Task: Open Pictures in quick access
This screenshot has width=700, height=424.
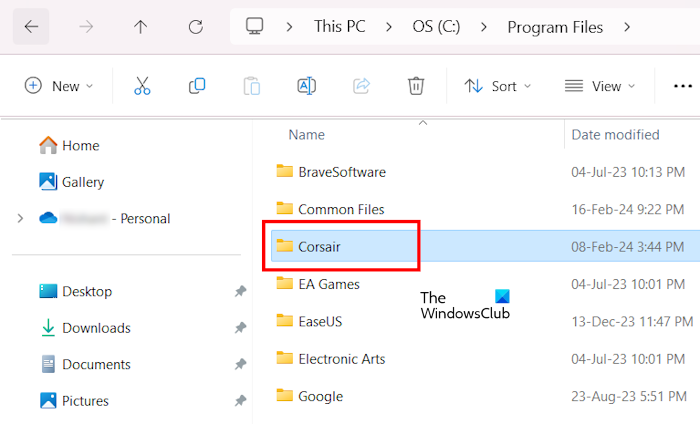Action: (74, 401)
